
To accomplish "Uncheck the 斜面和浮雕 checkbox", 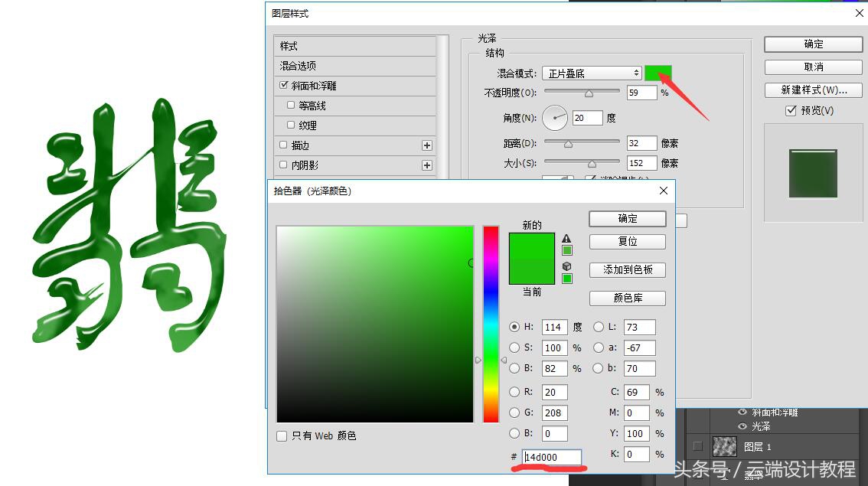I will tap(284, 85).
